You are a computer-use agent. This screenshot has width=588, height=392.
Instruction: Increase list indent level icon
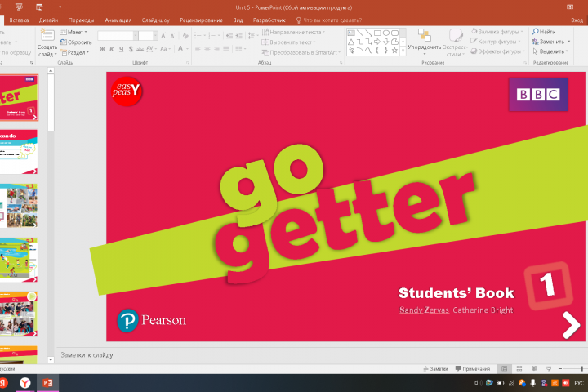[238, 36]
